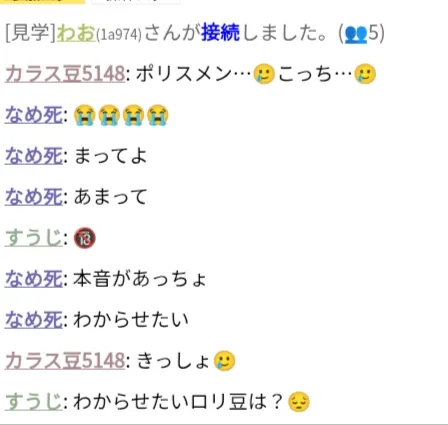Click the group users icon beside 5

click(x=356, y=34)
